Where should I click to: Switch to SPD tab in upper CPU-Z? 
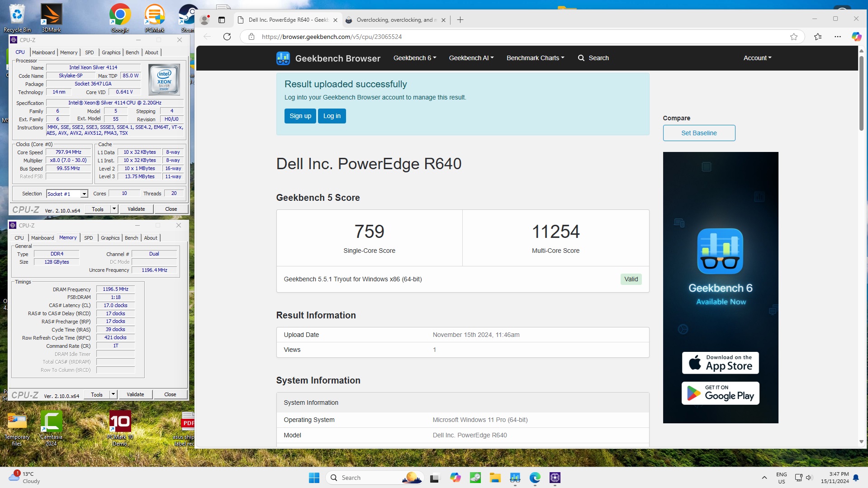tap(90, 52)
